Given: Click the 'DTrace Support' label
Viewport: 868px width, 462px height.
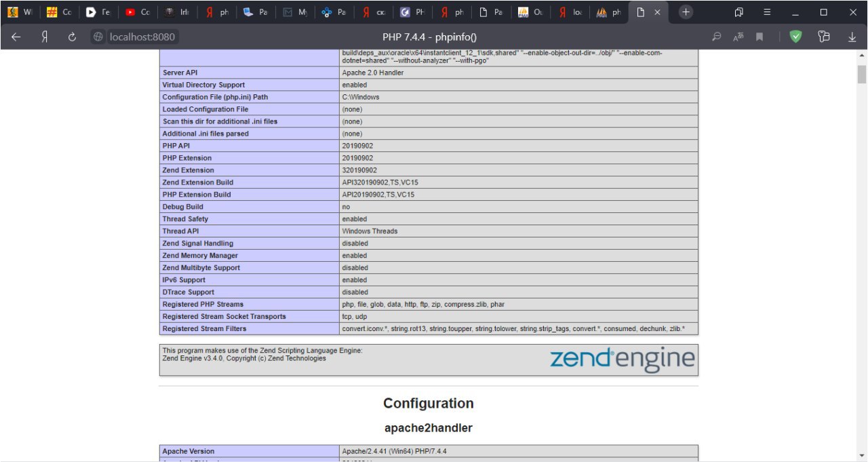Looking at the screenshot, I should [x=189, y=292].
